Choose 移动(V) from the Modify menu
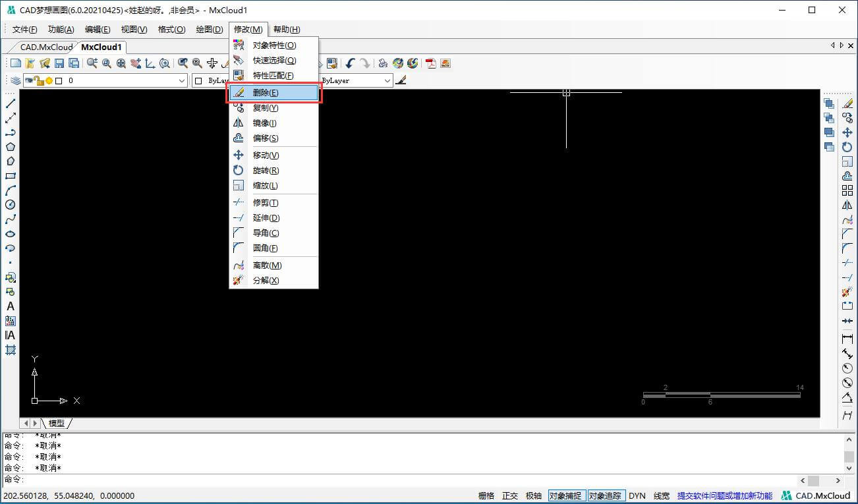Screen dimensions: 858x504 [x=273, y=155]
